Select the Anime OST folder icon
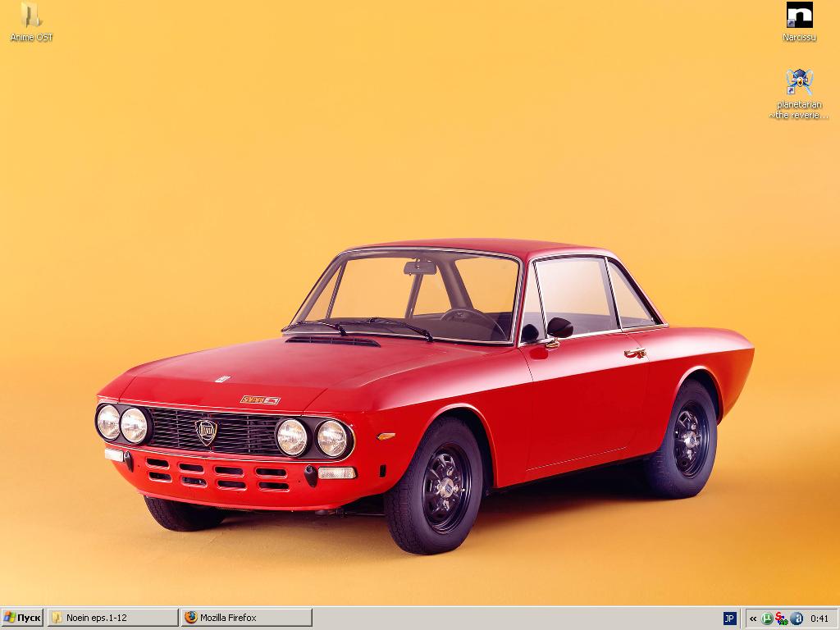 (31, 15)
